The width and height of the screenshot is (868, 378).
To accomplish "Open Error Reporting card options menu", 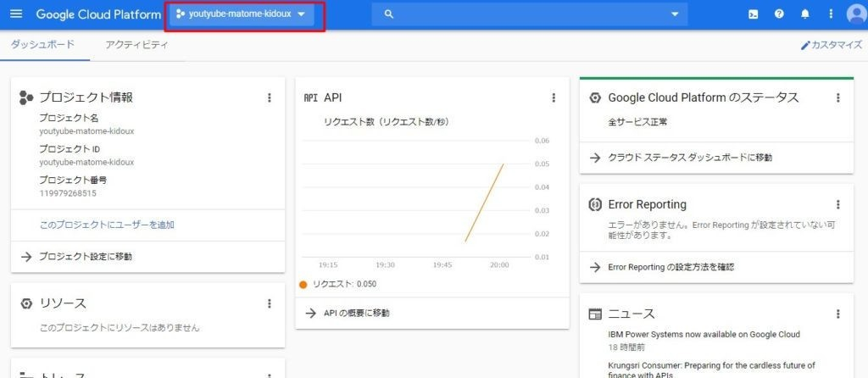I will point(838,204).
